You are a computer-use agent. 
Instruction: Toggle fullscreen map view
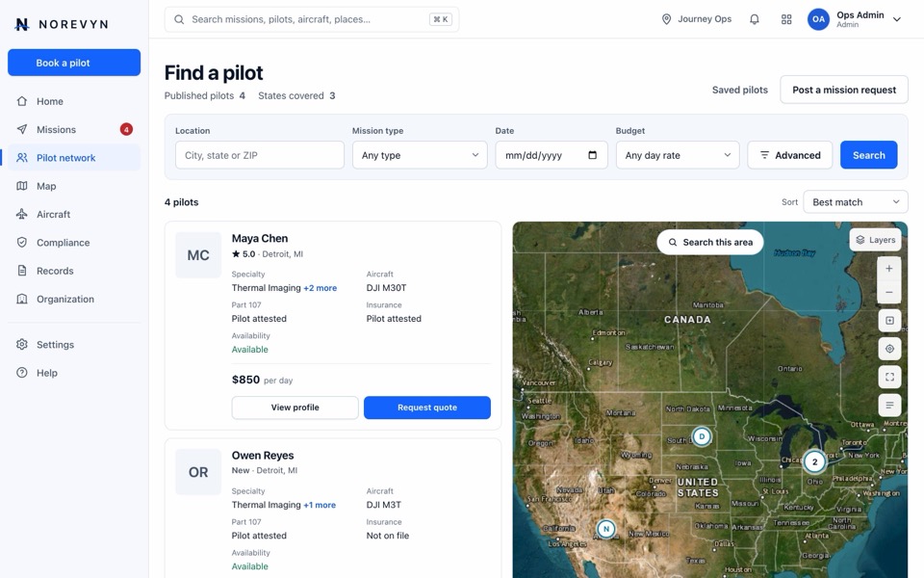pos(889,377)
